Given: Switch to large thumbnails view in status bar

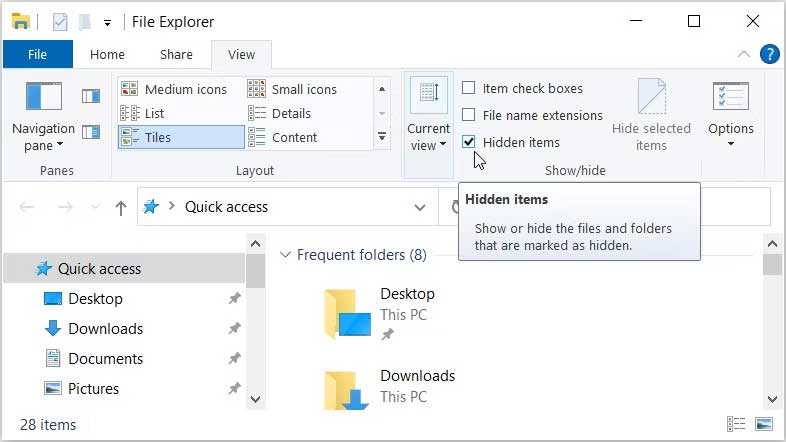Looking at the screenshot, I should (765, 424).
